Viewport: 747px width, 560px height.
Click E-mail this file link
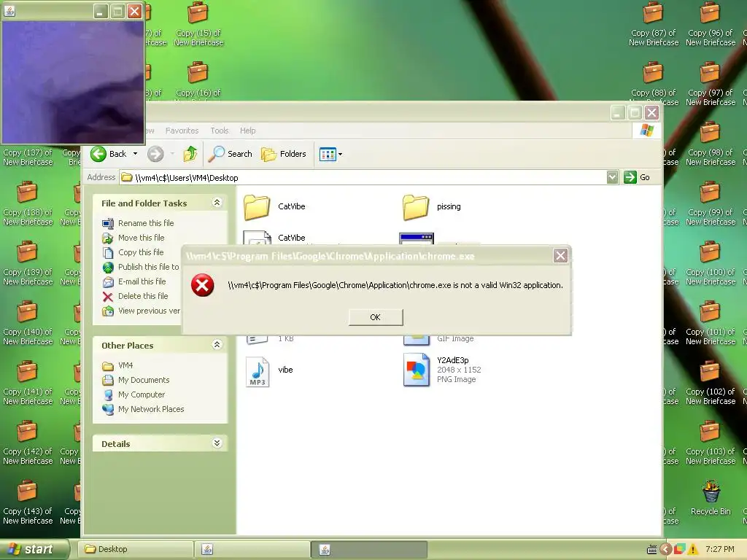pos(142,281)
